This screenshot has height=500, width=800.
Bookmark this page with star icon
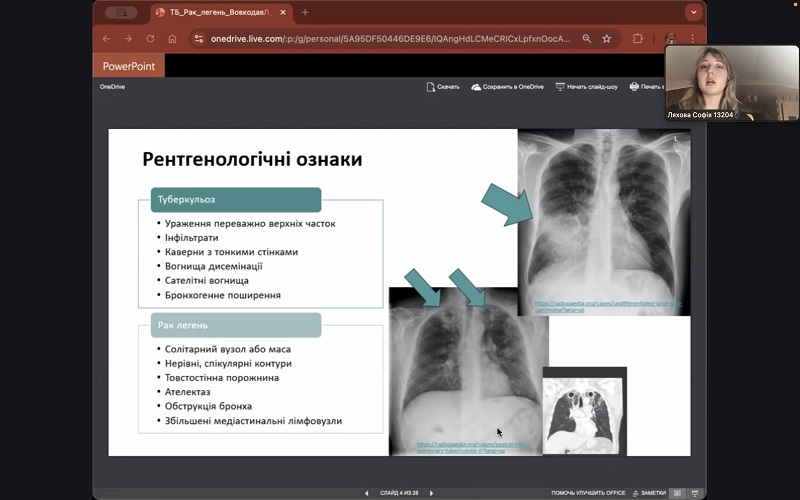pos(606,39)
